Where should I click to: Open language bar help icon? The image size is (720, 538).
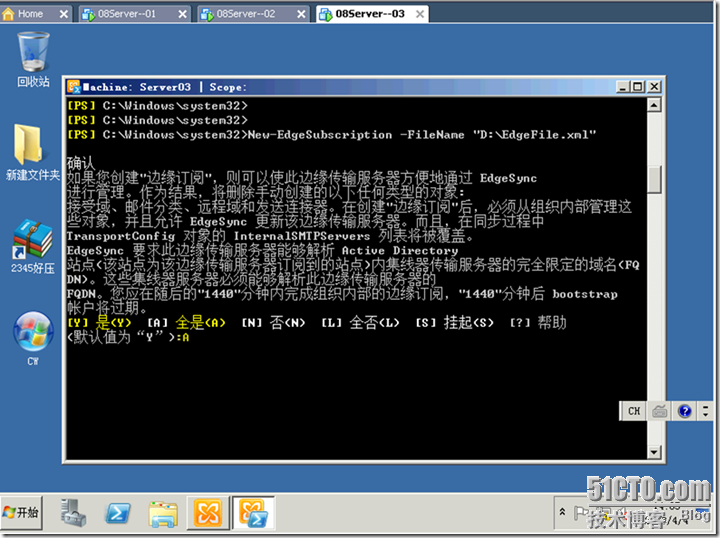tap(684, 411)
